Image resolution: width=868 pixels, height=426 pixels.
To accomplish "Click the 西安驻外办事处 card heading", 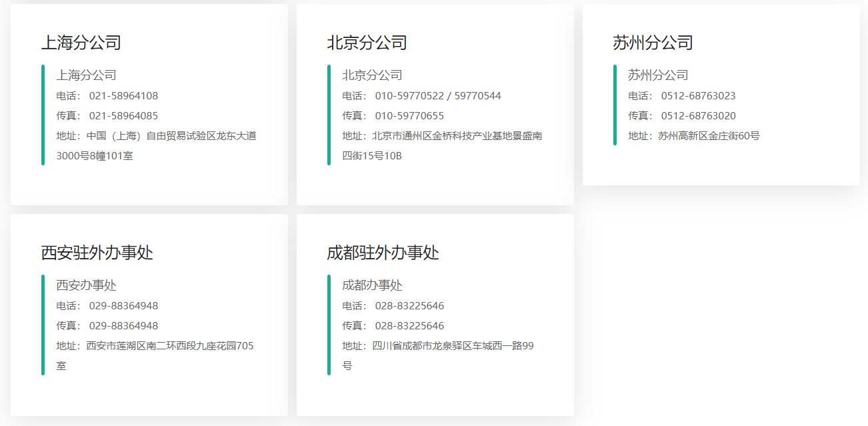I will pos(97,253).
